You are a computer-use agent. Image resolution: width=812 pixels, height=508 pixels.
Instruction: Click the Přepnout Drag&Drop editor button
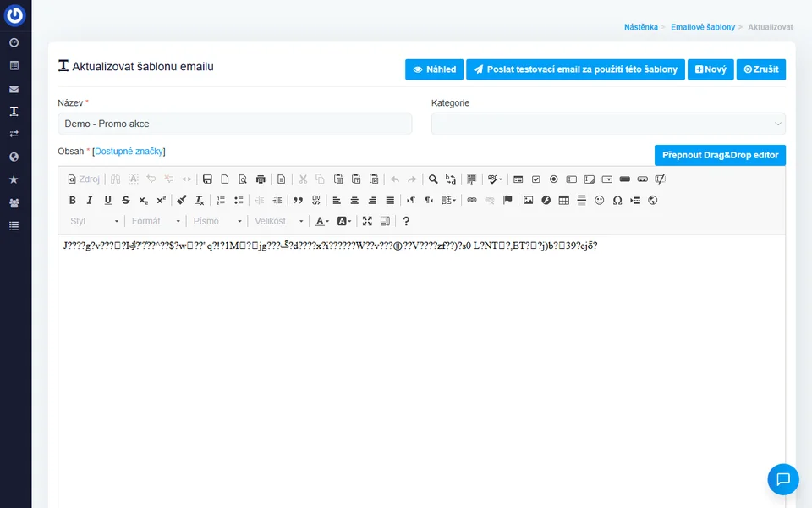720,155
